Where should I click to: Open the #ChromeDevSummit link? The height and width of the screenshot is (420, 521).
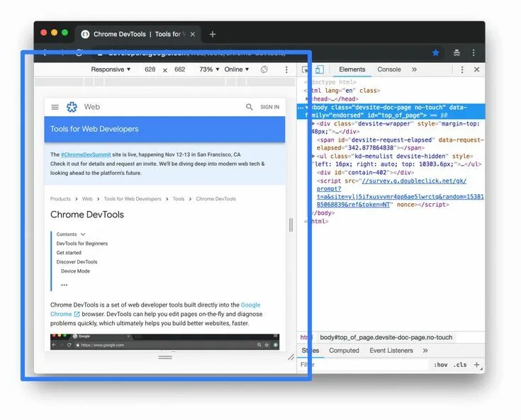pos(86,154)
